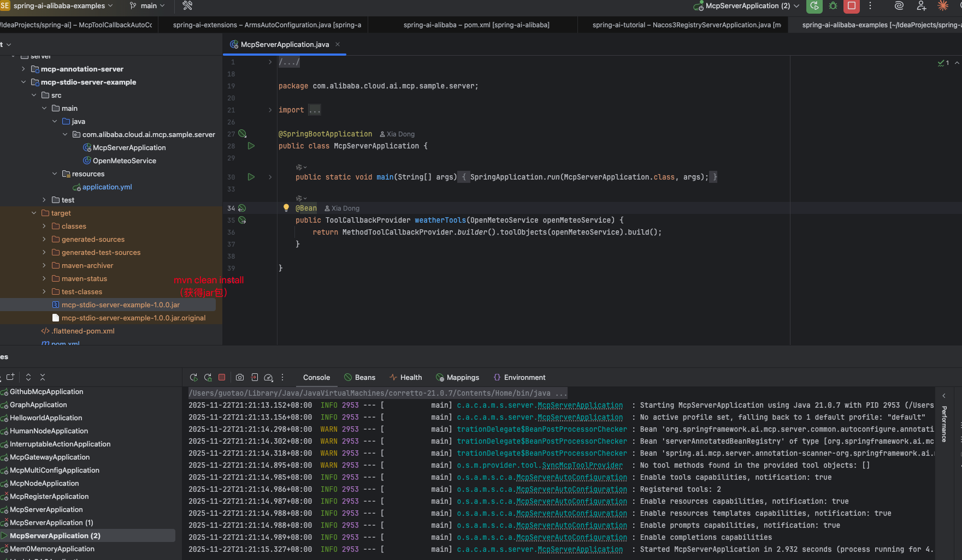Take thread dump via the camera icon
The height and width of the screenshot is (560, 962).
[x=239, y=377]
